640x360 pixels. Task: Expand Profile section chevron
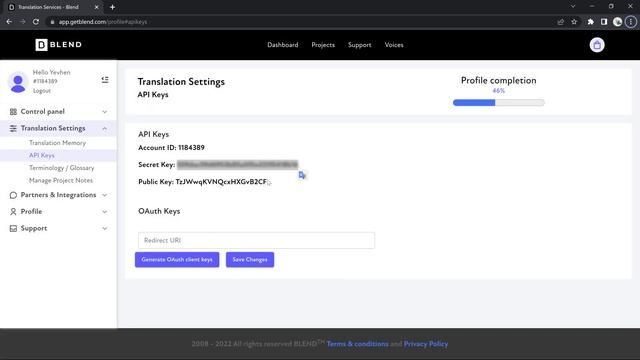104,211
